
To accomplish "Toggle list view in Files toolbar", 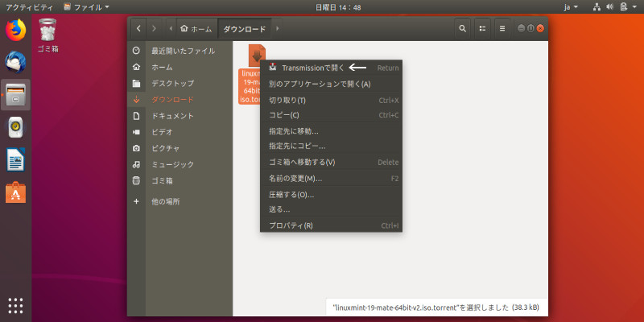I will 482,28.
